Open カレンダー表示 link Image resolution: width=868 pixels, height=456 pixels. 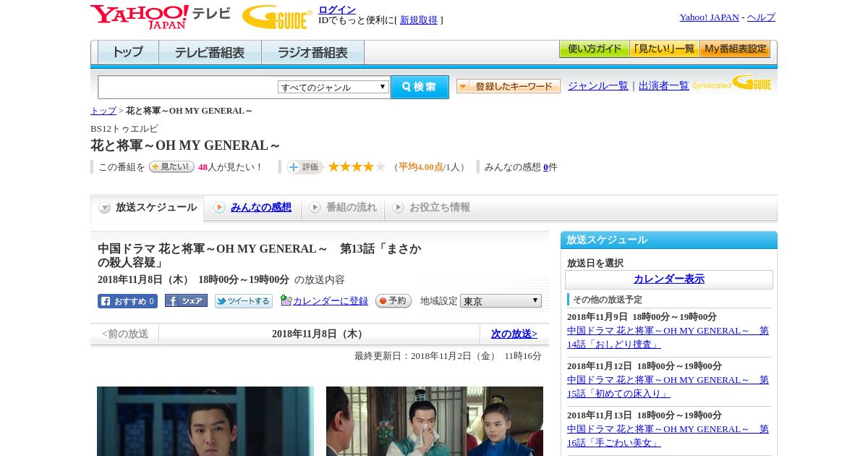669,279
